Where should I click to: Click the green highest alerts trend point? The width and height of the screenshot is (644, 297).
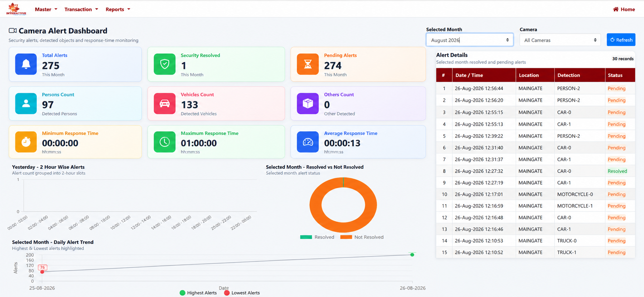[x=412, y=255]
